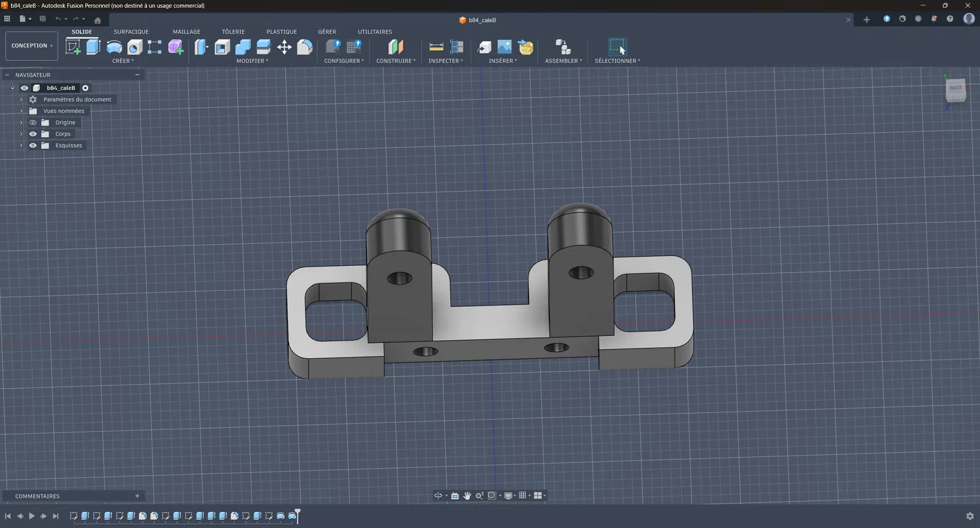The height and width of the screenshot is (528, 980).
Task: Select the Create Sketch tool
Action: point(73,47)
